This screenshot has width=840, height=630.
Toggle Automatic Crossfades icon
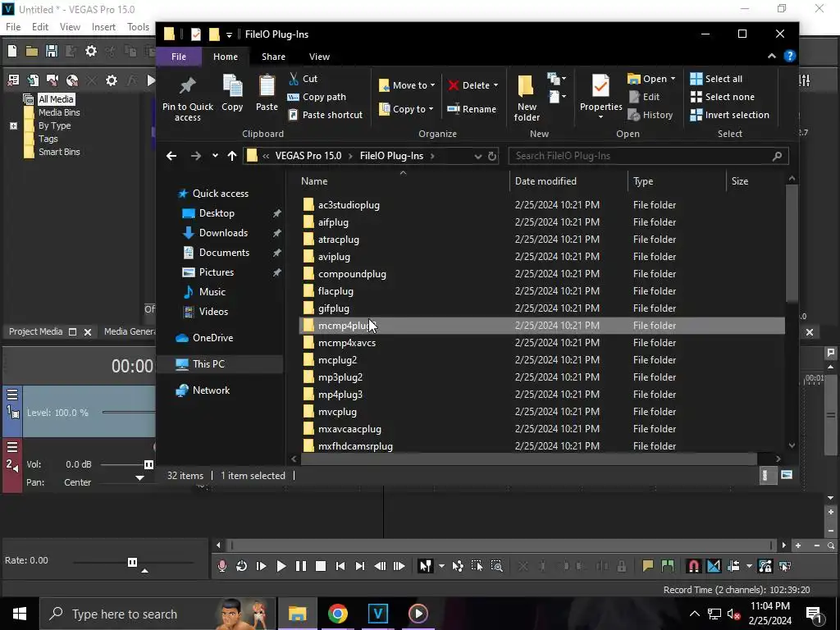pos(714,566)
